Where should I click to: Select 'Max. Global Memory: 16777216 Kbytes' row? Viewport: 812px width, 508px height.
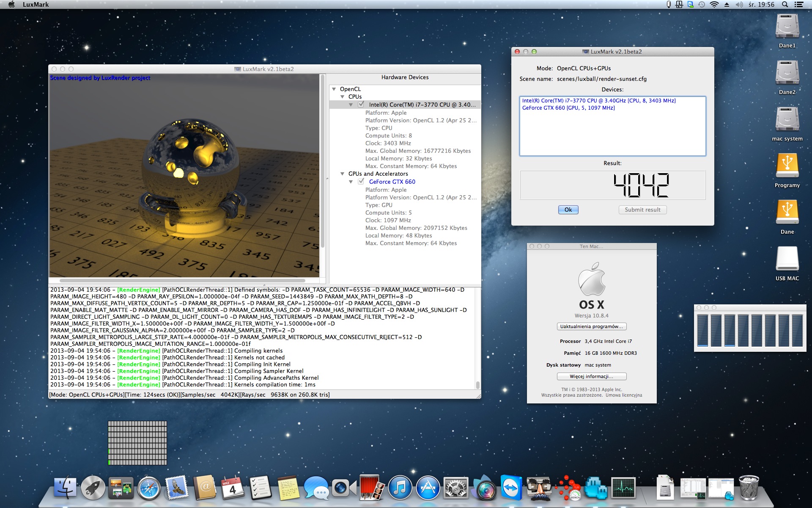(418, 151)
